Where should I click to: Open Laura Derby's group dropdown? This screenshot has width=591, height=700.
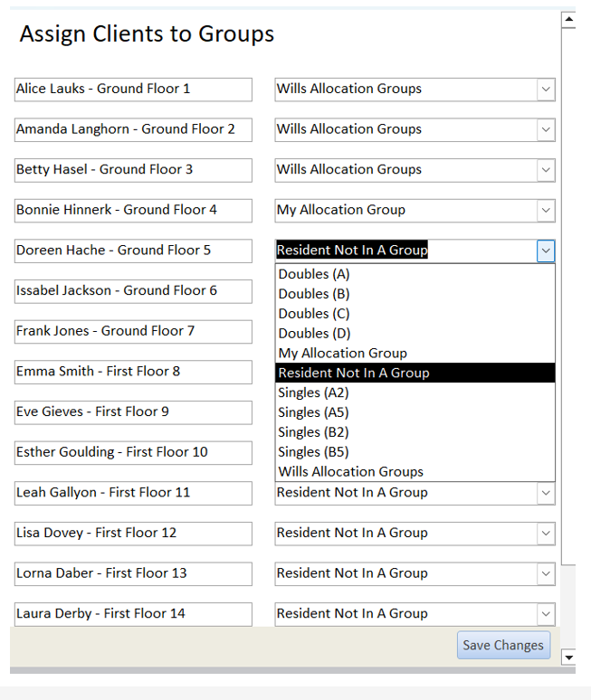pyautogui.click(x=546, y=614)
